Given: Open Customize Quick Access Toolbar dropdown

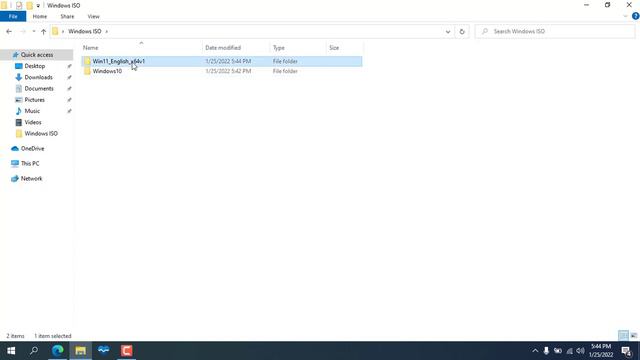Looking at the screenshot, I should click(38, 6).
